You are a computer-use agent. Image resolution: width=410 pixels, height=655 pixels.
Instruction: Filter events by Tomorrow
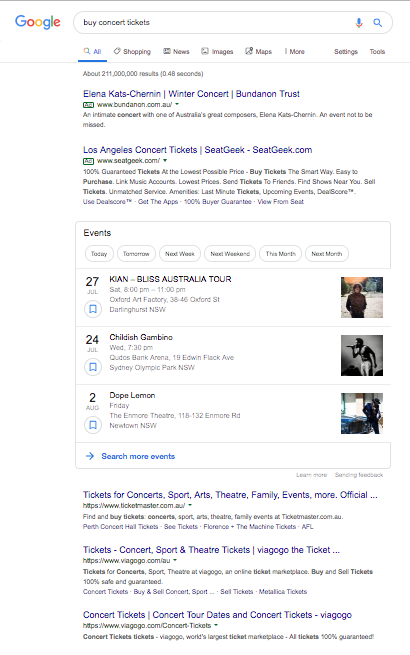136,254
